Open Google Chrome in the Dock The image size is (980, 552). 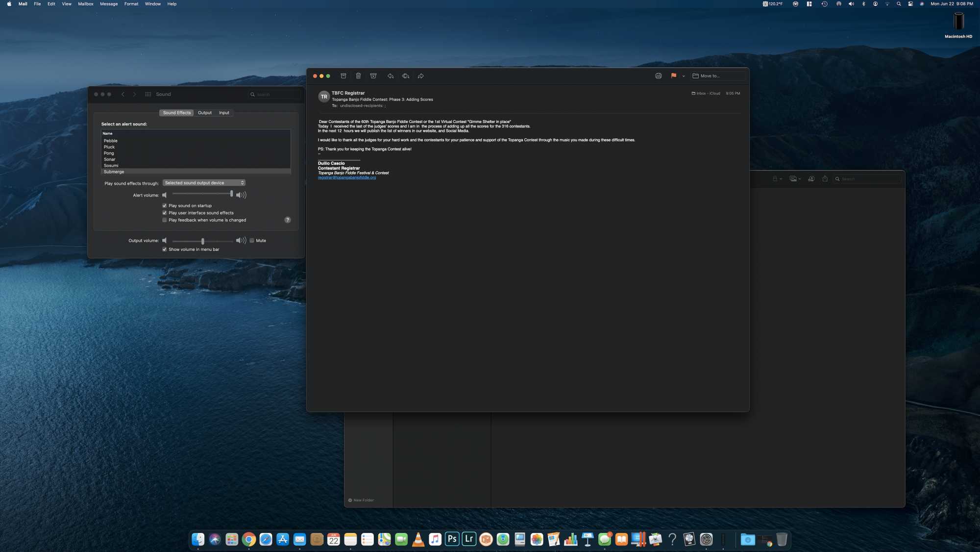249,539
